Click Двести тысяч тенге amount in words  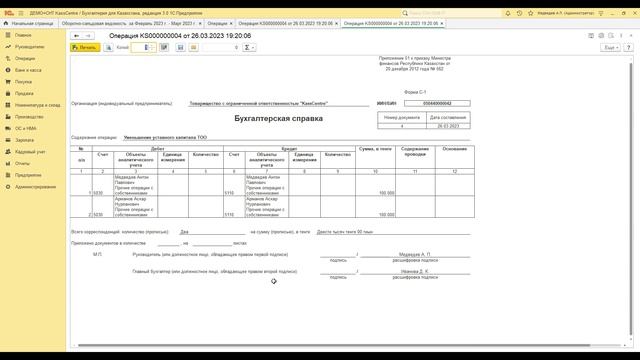pyautogui.click(x=345, y=232)
